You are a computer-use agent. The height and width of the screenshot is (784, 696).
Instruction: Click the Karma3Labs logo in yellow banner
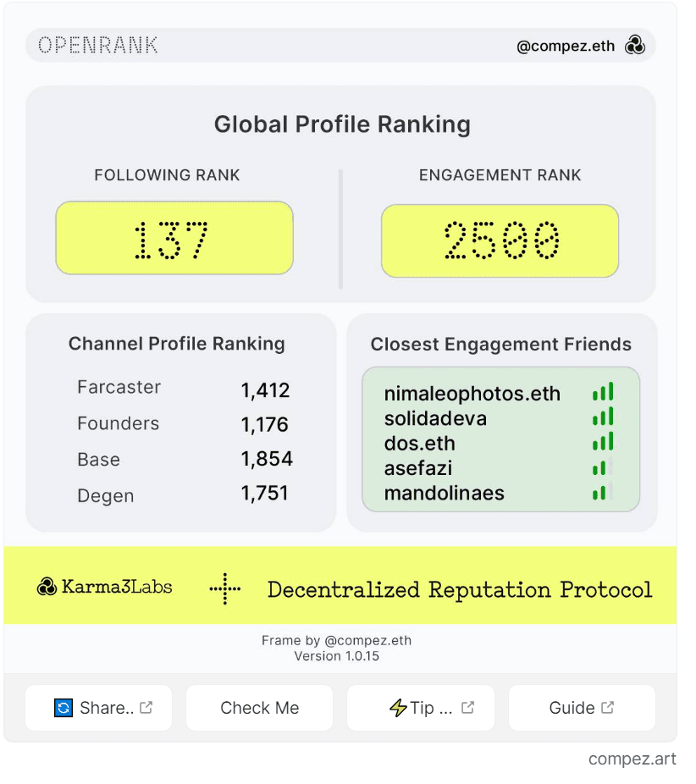47,587
